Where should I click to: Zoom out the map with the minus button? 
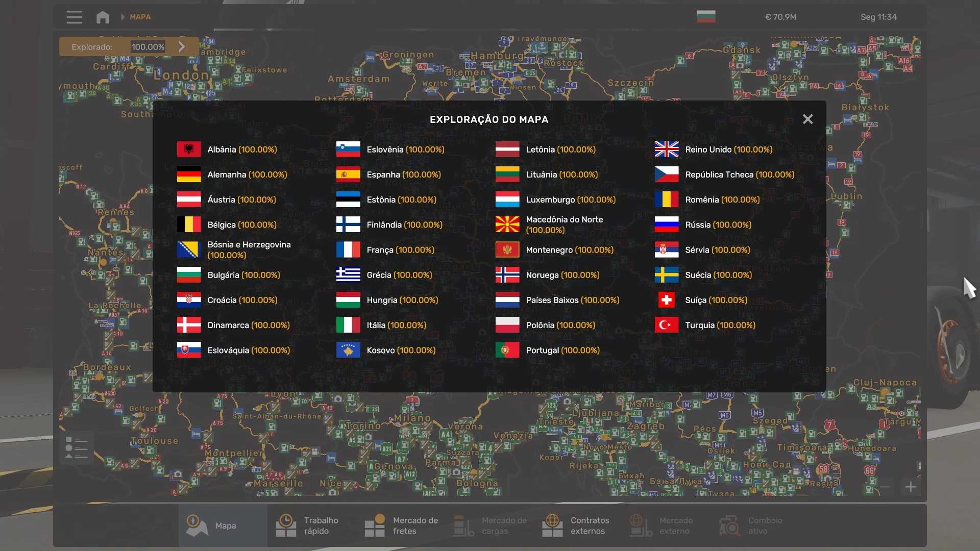[x=886, y=487]
